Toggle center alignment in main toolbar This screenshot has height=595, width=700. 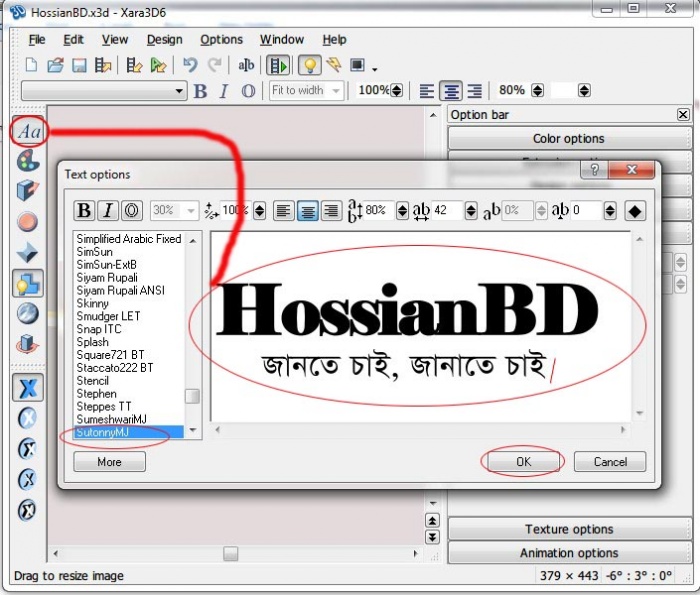coord(450,91)
